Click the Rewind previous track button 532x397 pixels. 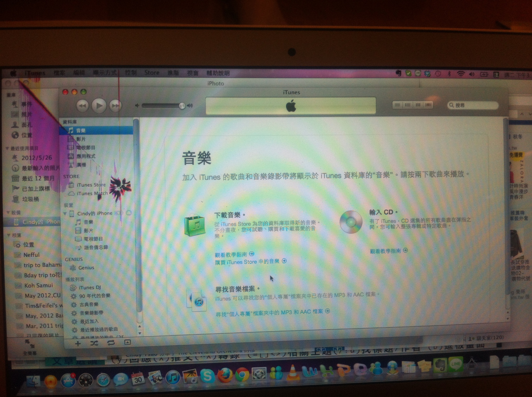[x=82, y=105]
